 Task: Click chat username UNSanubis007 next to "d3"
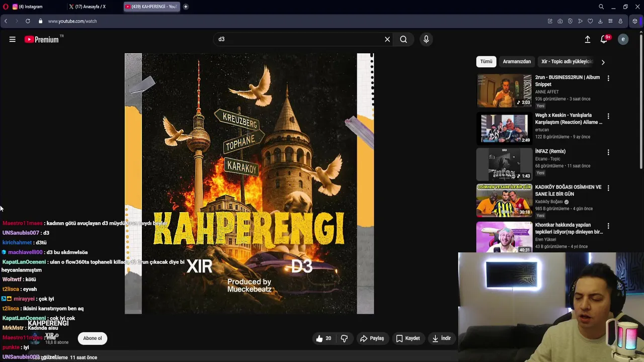coord(21,233)
